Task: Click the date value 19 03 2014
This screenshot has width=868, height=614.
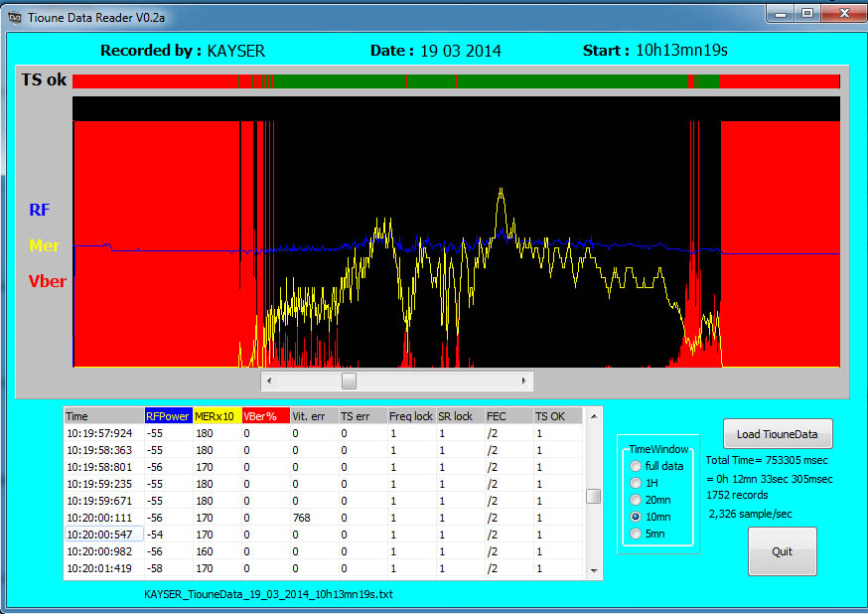Action: (x=461, y=51)
